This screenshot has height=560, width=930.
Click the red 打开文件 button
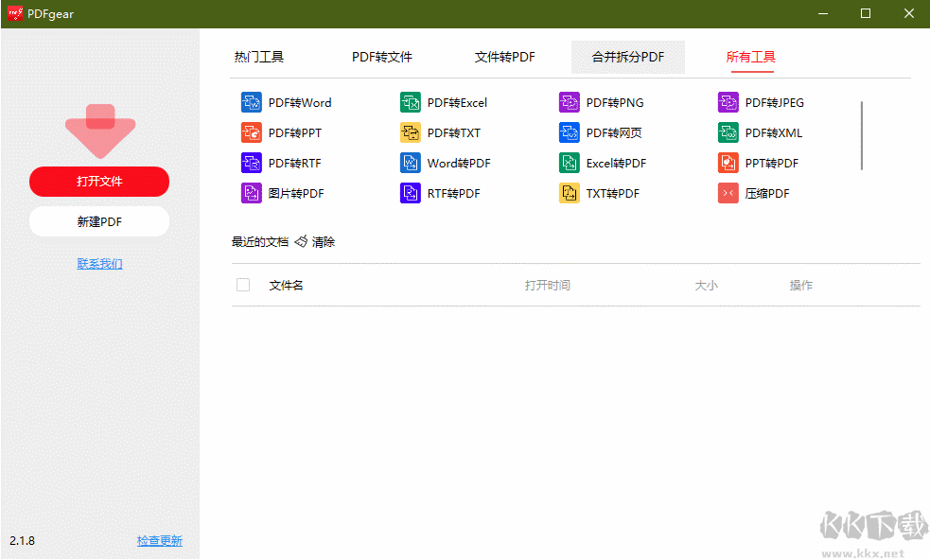tap(99, 182)
